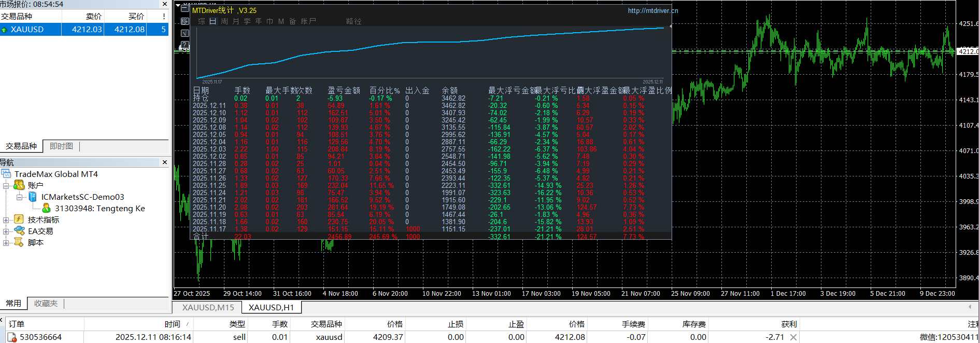Click the 2025.12.11 row in statistics
The height and width of the screenshot is (343, 980).
(432, 105)
